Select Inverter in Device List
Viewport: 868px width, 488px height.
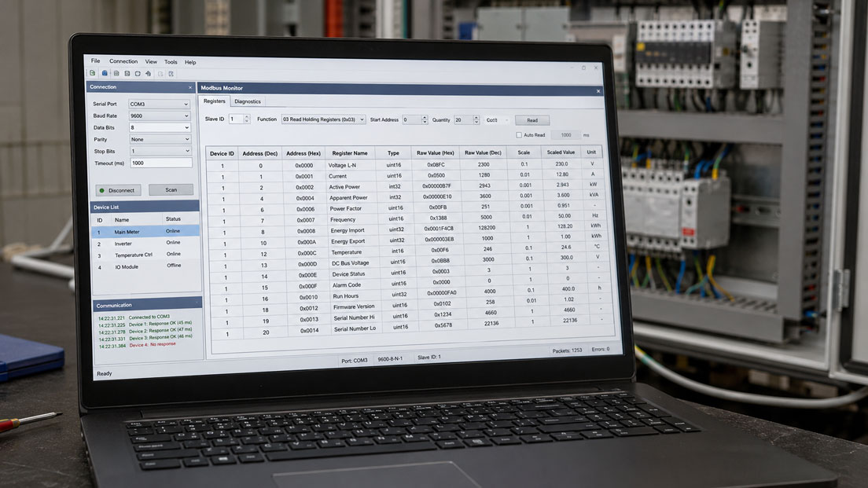145,244
